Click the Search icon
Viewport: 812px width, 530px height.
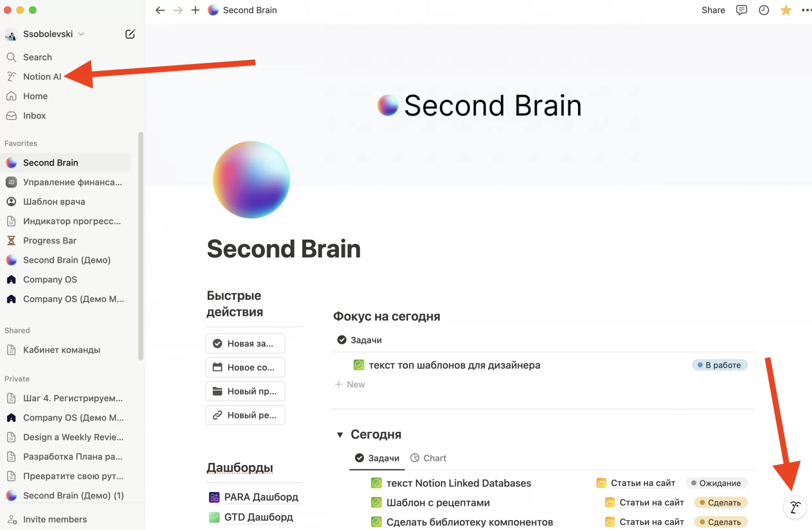(11, 57)
